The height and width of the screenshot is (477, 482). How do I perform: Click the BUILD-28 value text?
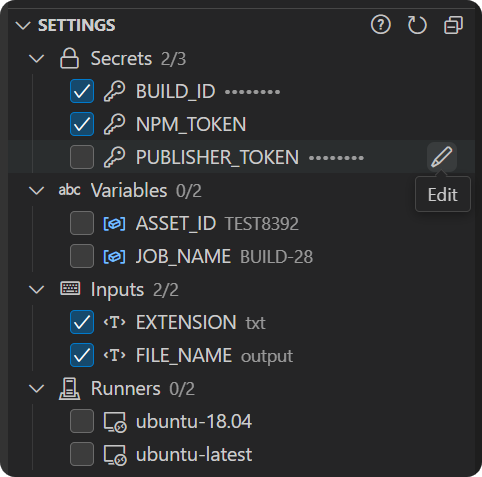point(277,257)
